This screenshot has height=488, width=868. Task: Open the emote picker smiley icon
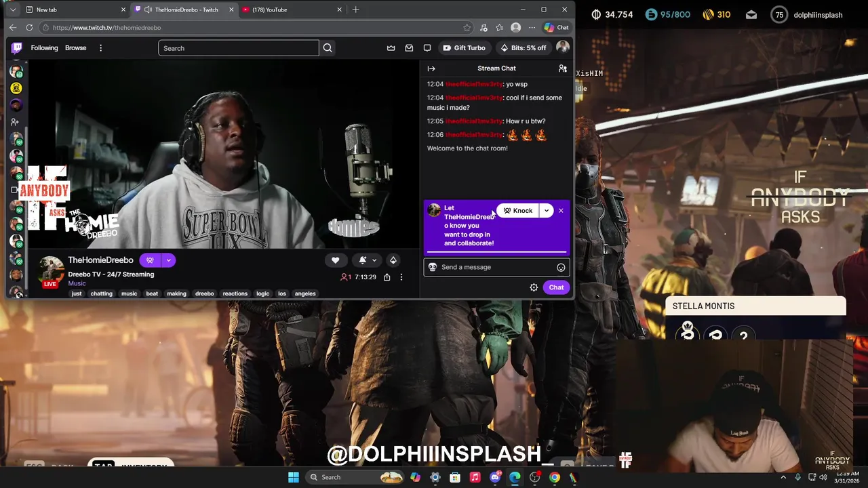coord(561,267)
